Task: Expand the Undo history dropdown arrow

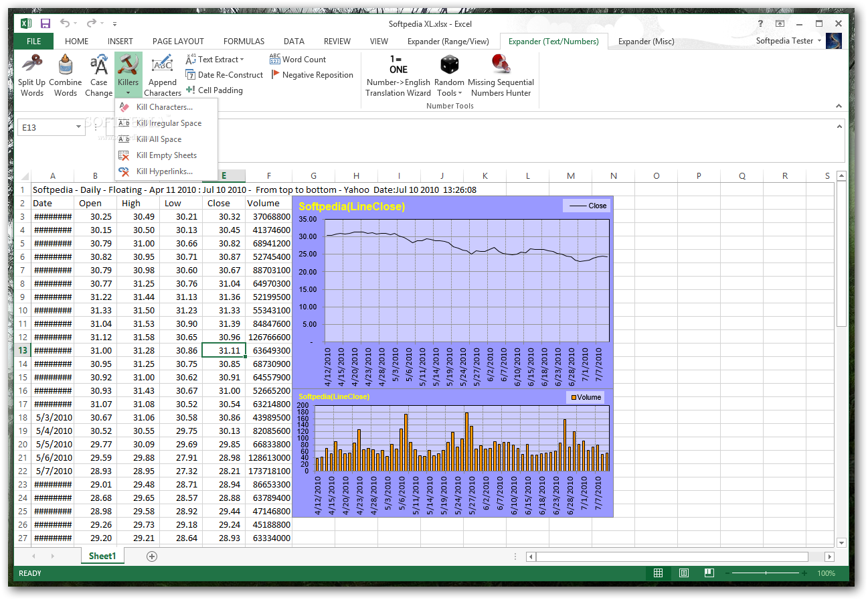Action: [75, 23]
